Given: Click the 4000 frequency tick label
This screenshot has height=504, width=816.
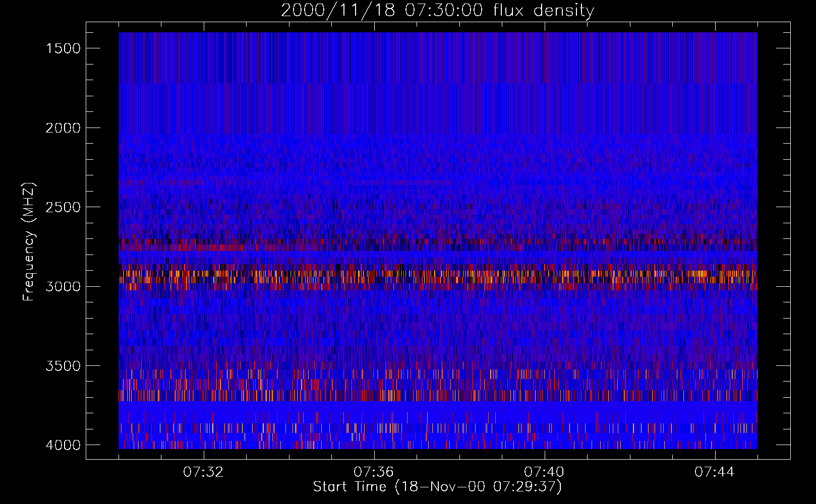Looking at the screenshot, I should 63,445.
